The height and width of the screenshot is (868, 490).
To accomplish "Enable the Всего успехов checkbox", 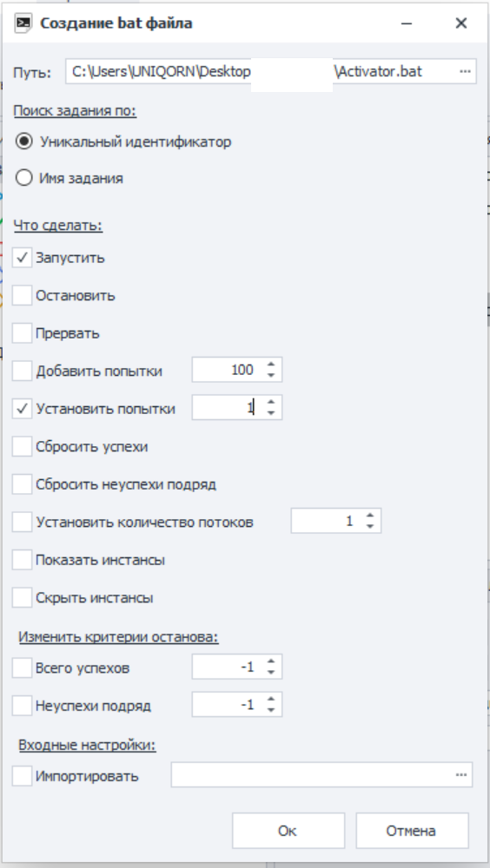I will pos(23,668).
